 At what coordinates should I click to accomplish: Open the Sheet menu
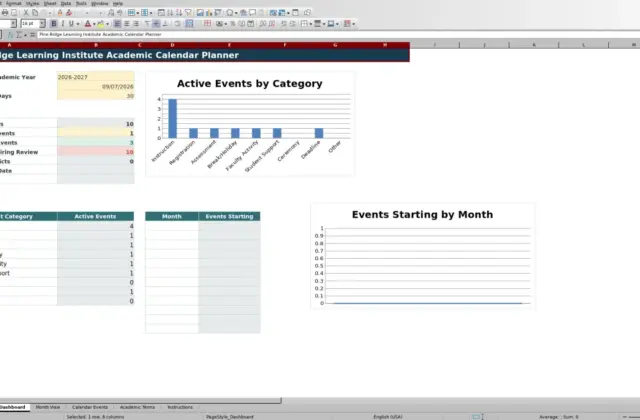[x=50, y=3]
